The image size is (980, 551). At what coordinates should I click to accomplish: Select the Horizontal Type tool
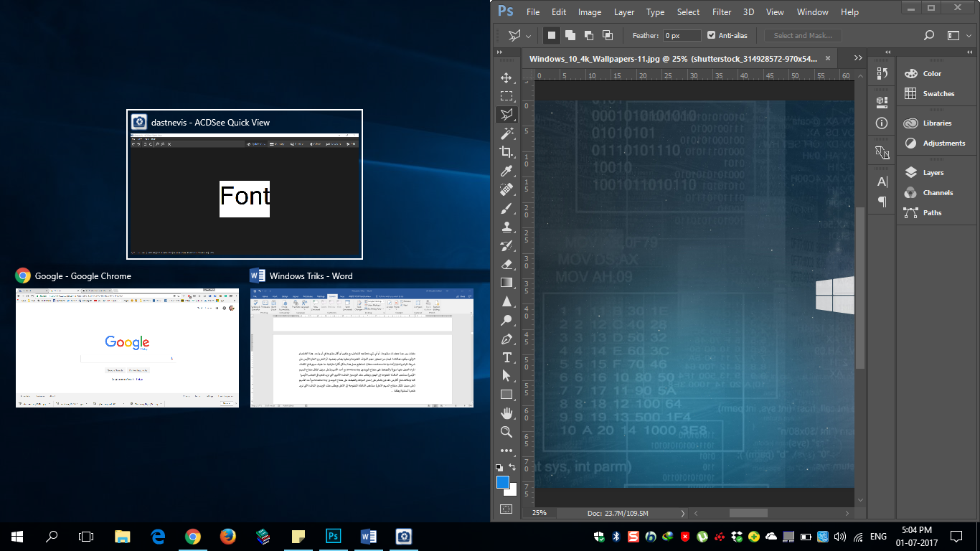coord(507,357)
